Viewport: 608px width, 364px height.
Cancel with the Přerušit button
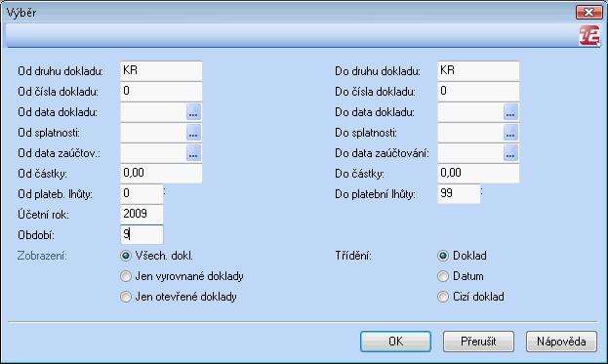coord(478,342)
